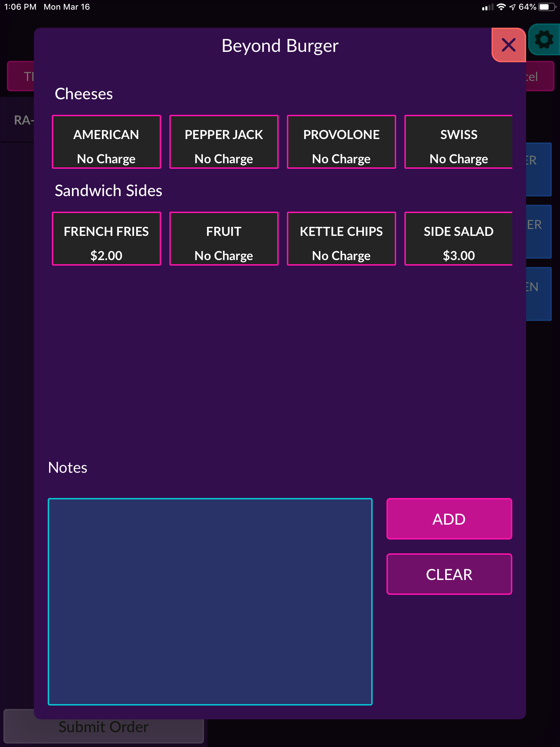Tap the ADD button
This screenshot has height=747, width=560.
[449, 519]
